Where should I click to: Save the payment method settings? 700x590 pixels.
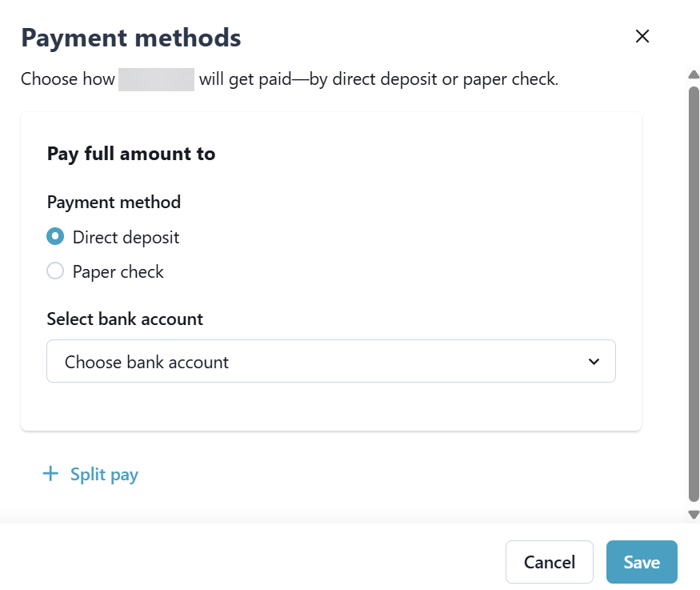click(642, 562)
